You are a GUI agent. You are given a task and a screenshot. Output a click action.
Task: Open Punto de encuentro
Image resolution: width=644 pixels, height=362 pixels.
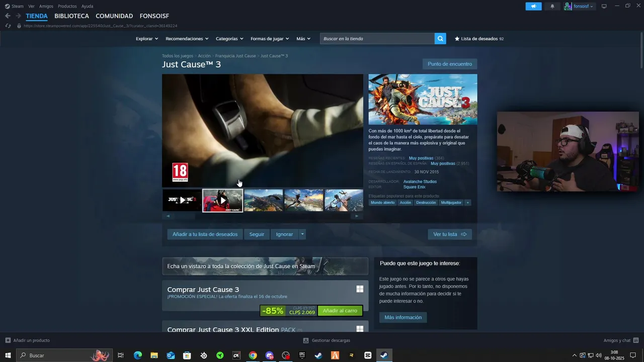pyautogui.click(x=450, y=64)
